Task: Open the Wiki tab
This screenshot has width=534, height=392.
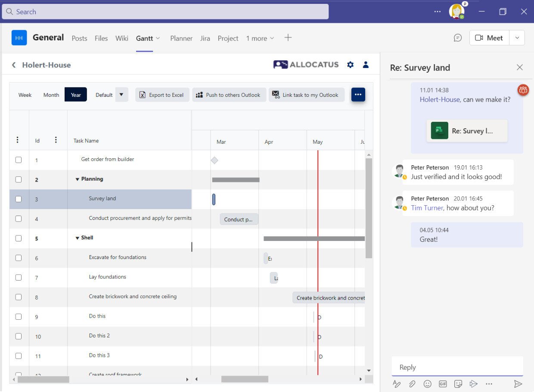Action: 122,38
